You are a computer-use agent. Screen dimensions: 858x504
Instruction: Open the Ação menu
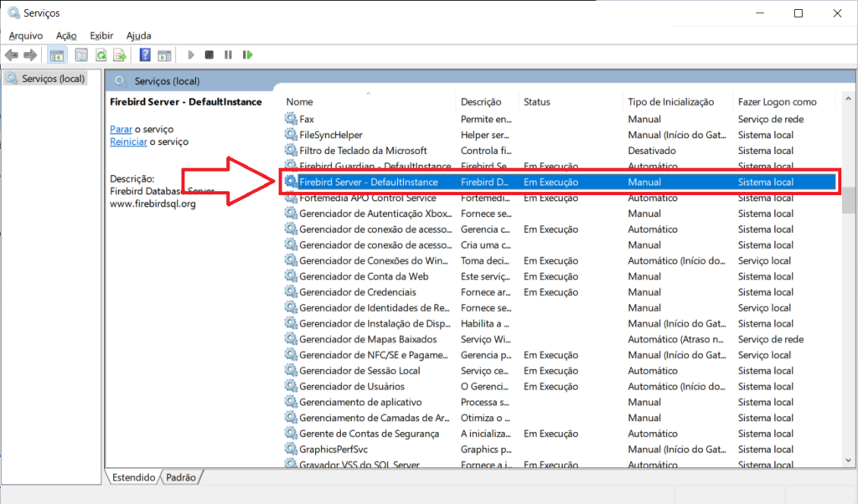point(66,35)
